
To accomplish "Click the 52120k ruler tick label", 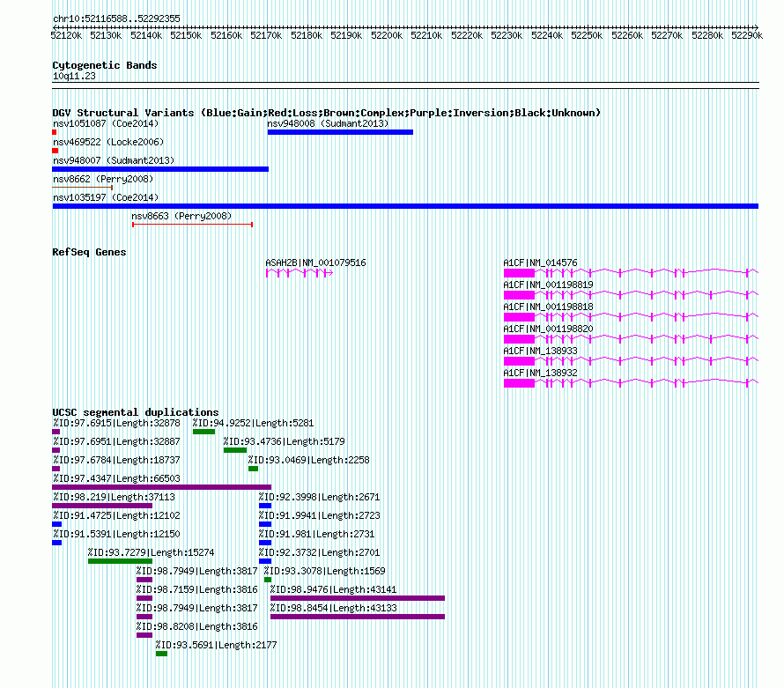I will 66,35.
